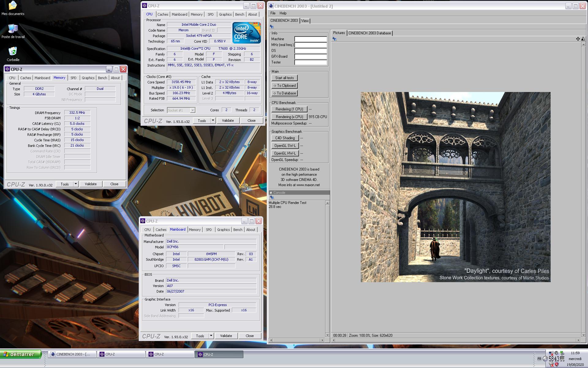Viewport: 588px width, 368px height.
Task: Open Bench tab in processor CPU-Z window
Action: pyautogui.click(x=240, y=14)
